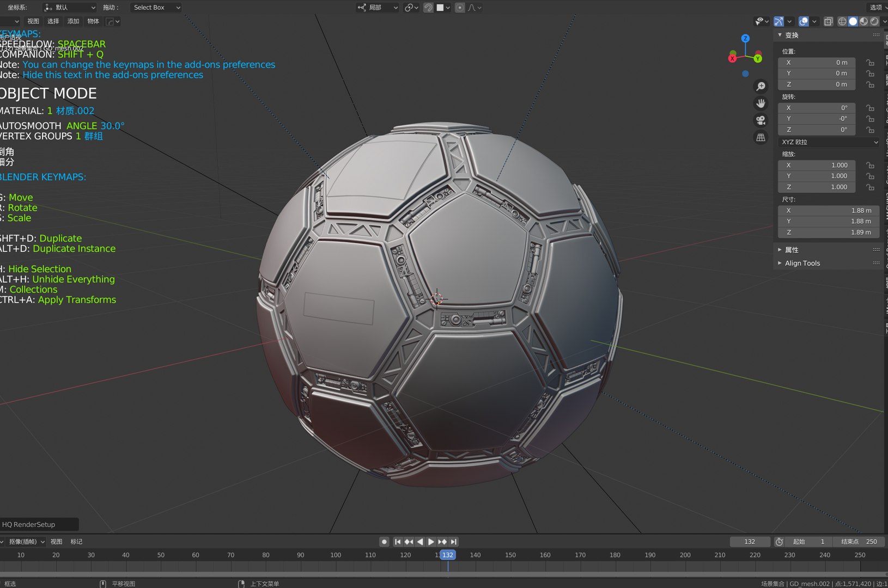Play the animation forward
888x588 pixels.
(x=431, y=542)
